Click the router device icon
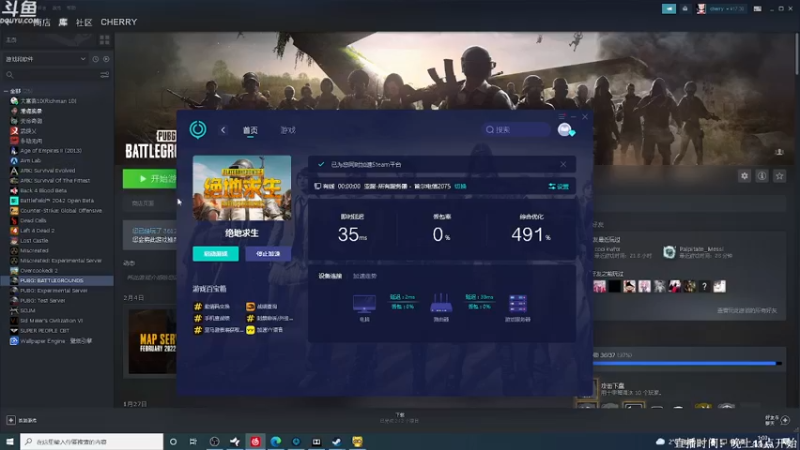The width and height of the screenshot is (800, 450). (x=441, y=304)
